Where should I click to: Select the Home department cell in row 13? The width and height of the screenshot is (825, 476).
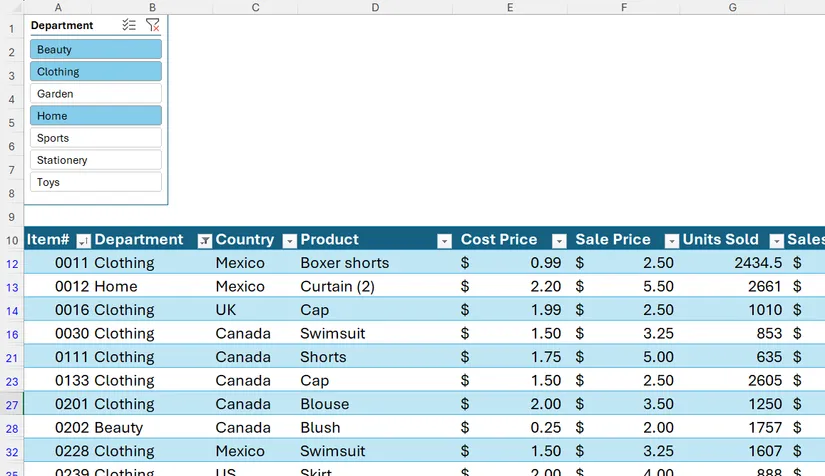coord(152,286)
